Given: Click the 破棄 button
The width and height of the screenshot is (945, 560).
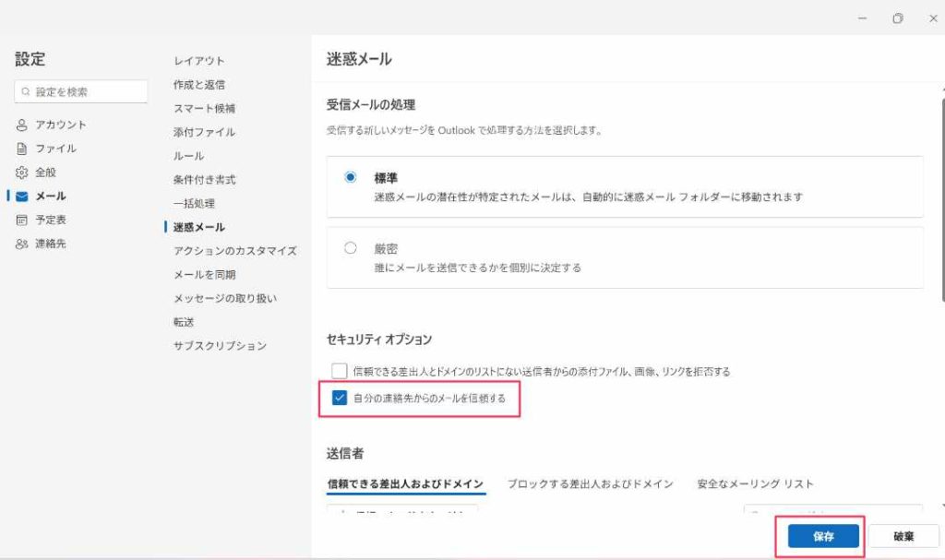Looking at the screenshot, I should (903, 536).
